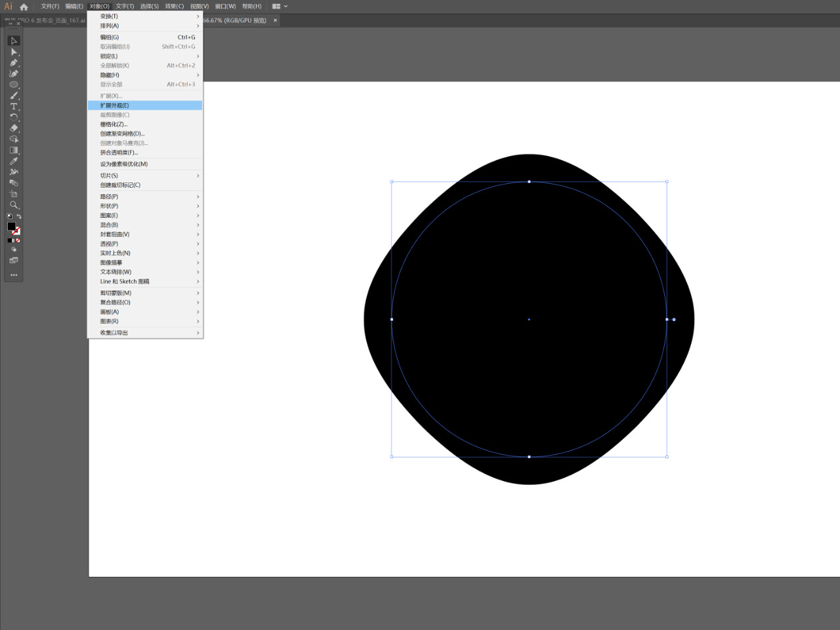The width and height of the screenshot is (840, 630).
Task: Select the Eyedropper tool
Action: tap(14, 161)
